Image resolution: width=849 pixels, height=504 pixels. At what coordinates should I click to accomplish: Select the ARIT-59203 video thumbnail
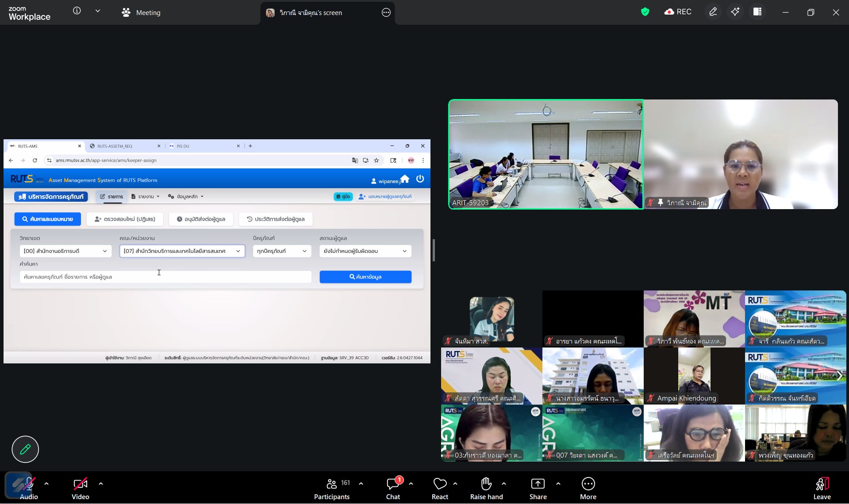click(546, 154)
